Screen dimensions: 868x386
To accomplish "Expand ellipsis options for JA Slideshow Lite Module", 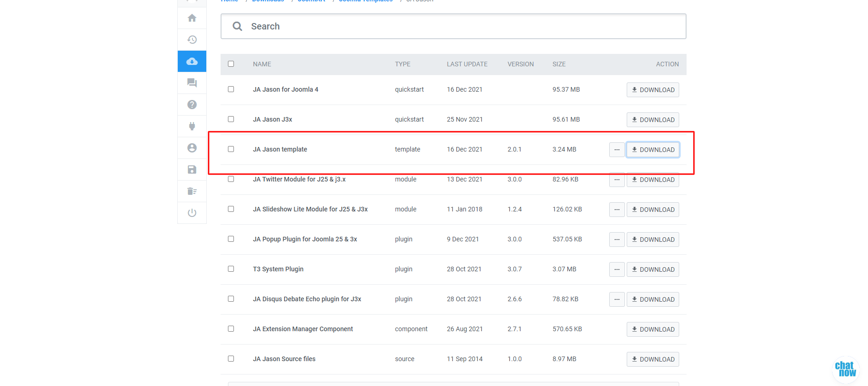I will tap(617, 210).
